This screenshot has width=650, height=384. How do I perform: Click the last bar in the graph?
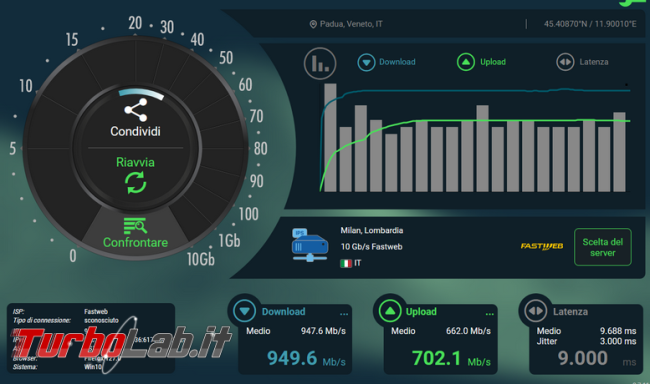pyautogui.click(x=619, y=152)
